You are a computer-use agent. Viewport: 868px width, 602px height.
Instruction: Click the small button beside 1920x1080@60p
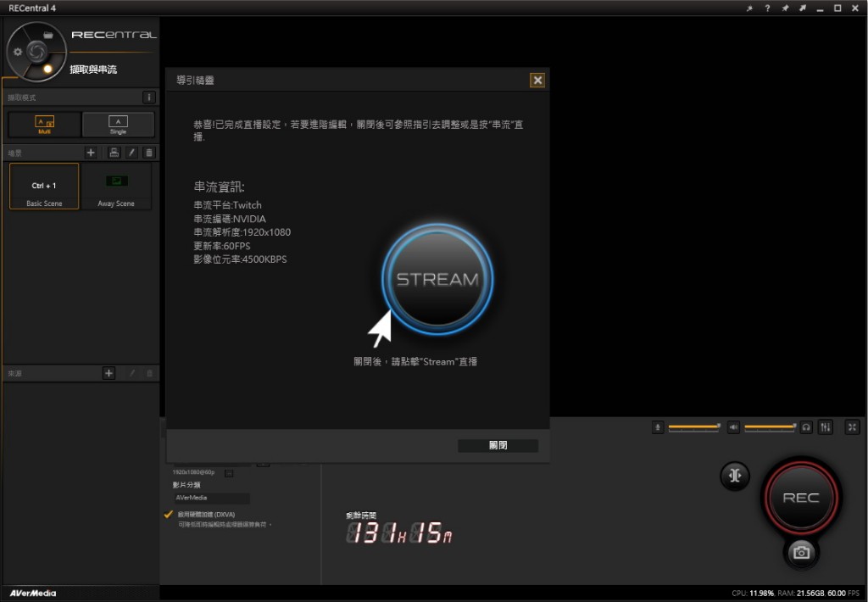(x=229, y=473)
